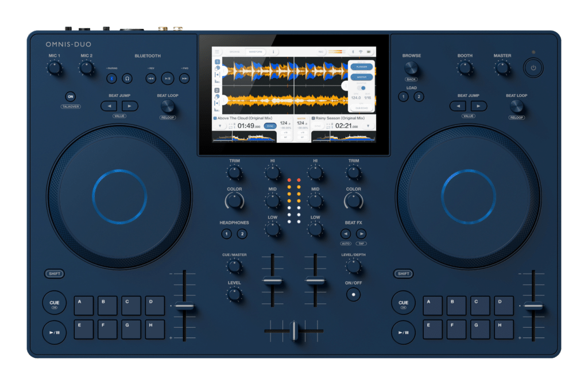Expand the deck 2 track options arrow

click(369, 126)
